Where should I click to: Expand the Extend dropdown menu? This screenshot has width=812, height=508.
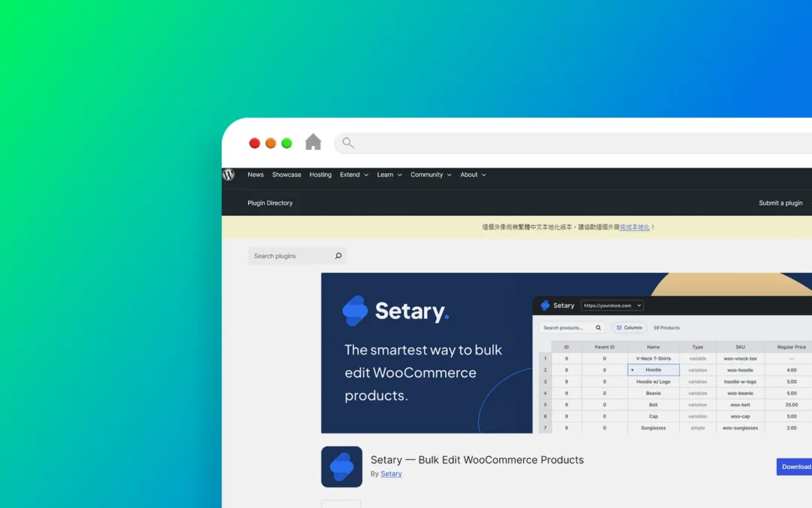coord(354,175)
